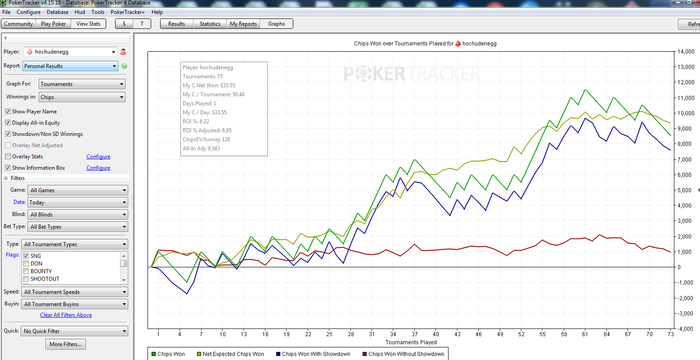
Task: Open the Results tab
Action: (176, 24)
